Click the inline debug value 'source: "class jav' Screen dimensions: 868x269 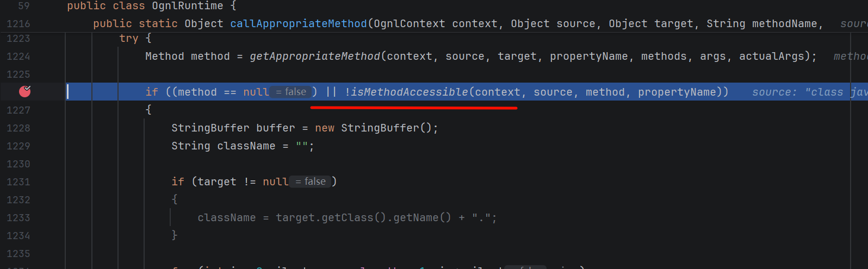(810, 92)
